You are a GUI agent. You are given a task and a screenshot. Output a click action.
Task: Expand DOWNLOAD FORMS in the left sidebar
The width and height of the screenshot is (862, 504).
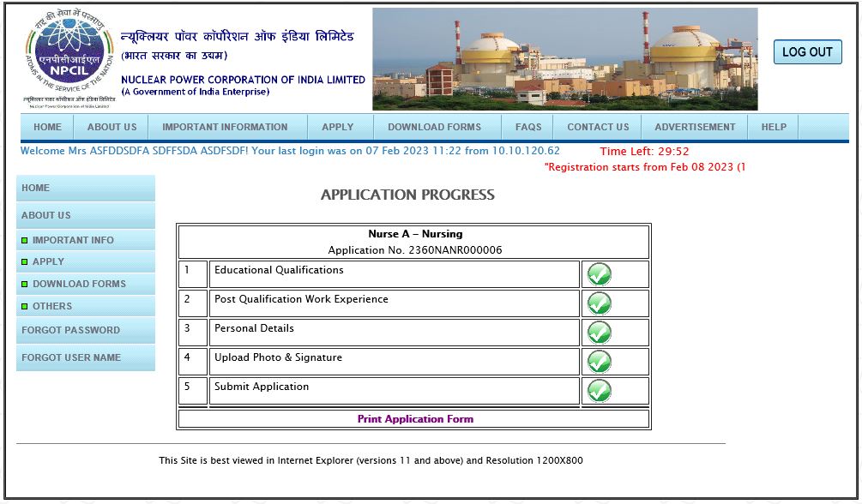coord(86,285)
